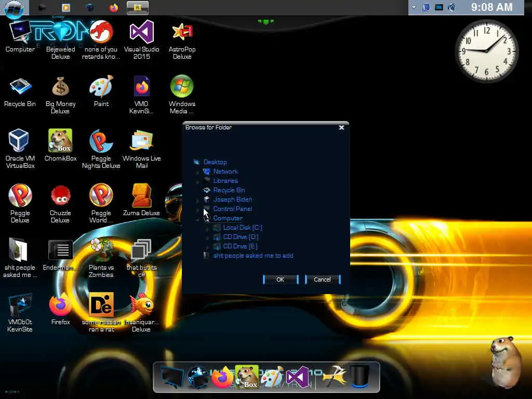Click the 9:08 AM taskbar clock

tap(491, 7)
